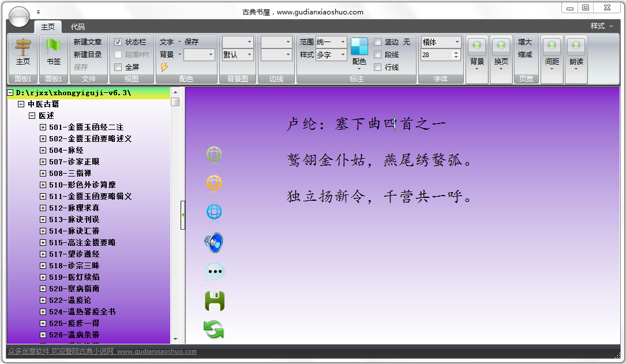Select 520-察病指南 tree item
626x364 pixels.
point(74,289)
